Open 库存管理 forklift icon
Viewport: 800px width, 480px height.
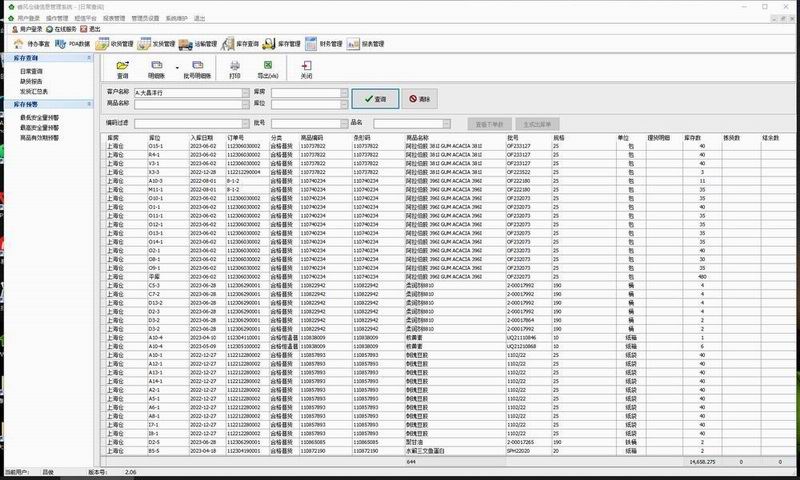tap(280, 44)
